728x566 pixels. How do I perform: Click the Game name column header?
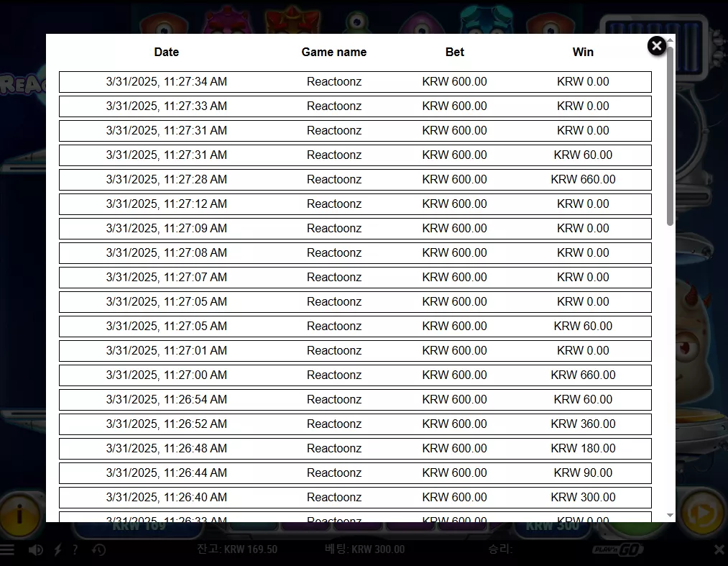coord(334,52)
